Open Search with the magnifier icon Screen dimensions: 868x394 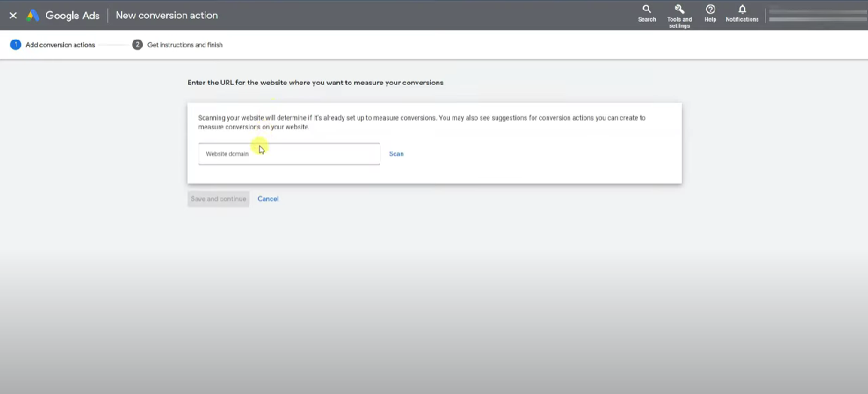pos(647,9)
